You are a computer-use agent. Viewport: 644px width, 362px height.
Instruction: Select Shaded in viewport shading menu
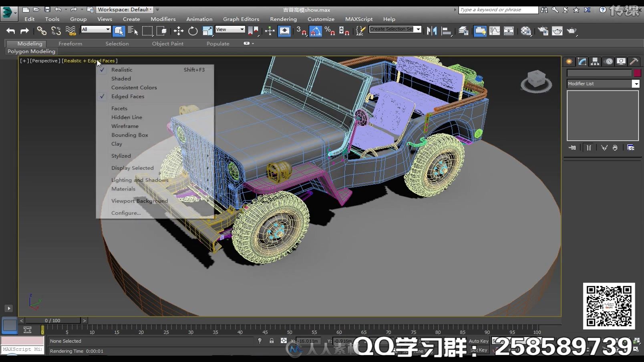click(x=121, y=79)
